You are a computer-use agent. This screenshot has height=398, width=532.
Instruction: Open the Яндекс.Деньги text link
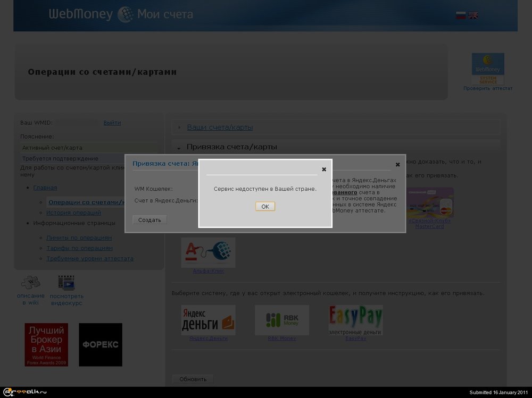pyautogui.click(x=209, y=338)
